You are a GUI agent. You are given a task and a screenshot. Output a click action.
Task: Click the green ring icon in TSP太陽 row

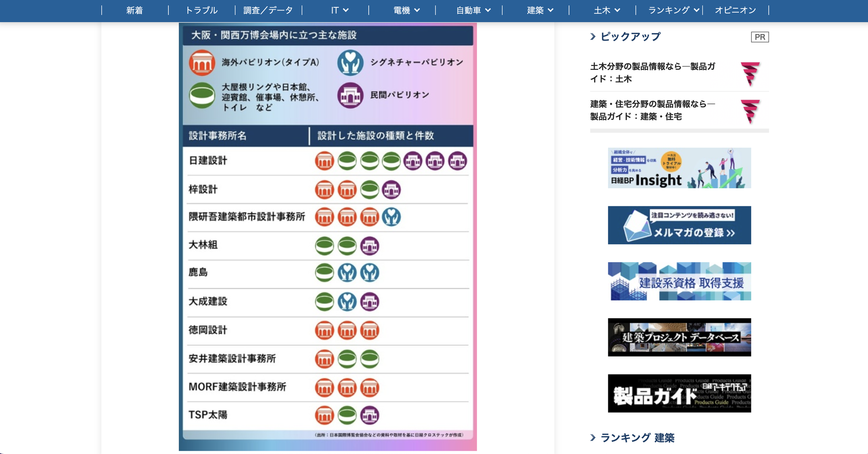[x=347, y=415]
